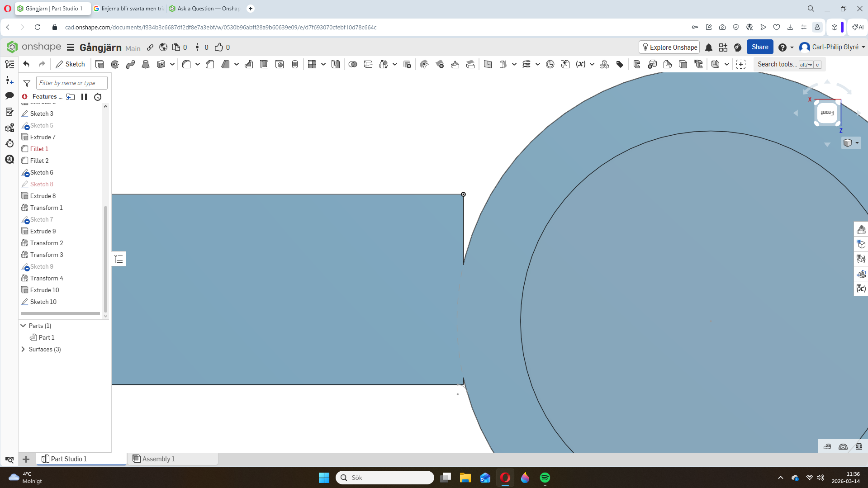Select Part 1 in the parts list
Screen dimensions: 868x488
[x=47, y=337]
